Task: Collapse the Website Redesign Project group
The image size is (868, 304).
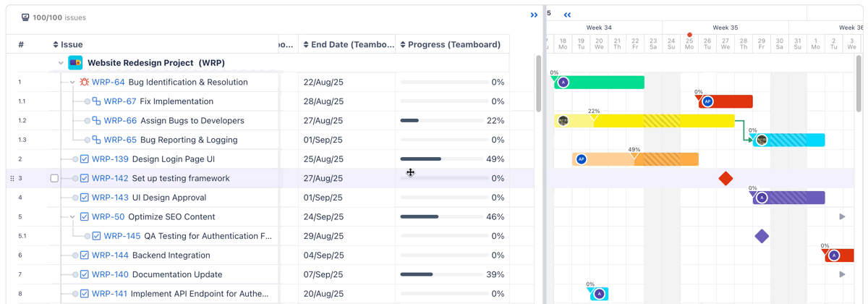Action: (x=61, y=63)
